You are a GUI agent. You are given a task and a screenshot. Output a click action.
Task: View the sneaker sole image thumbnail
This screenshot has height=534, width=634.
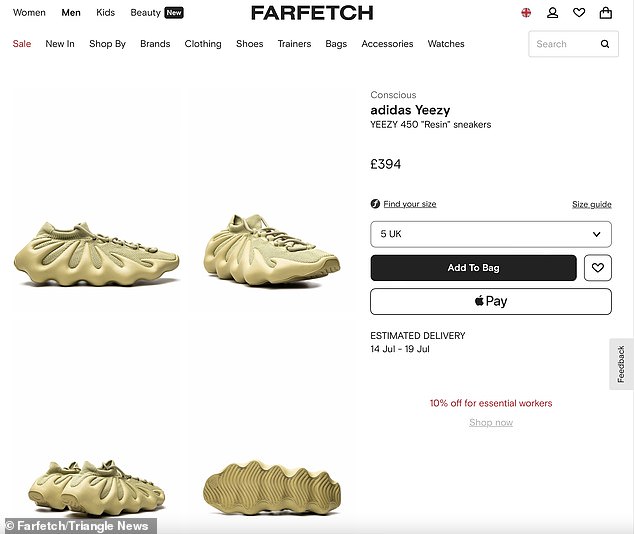click(x=272, y=488)
